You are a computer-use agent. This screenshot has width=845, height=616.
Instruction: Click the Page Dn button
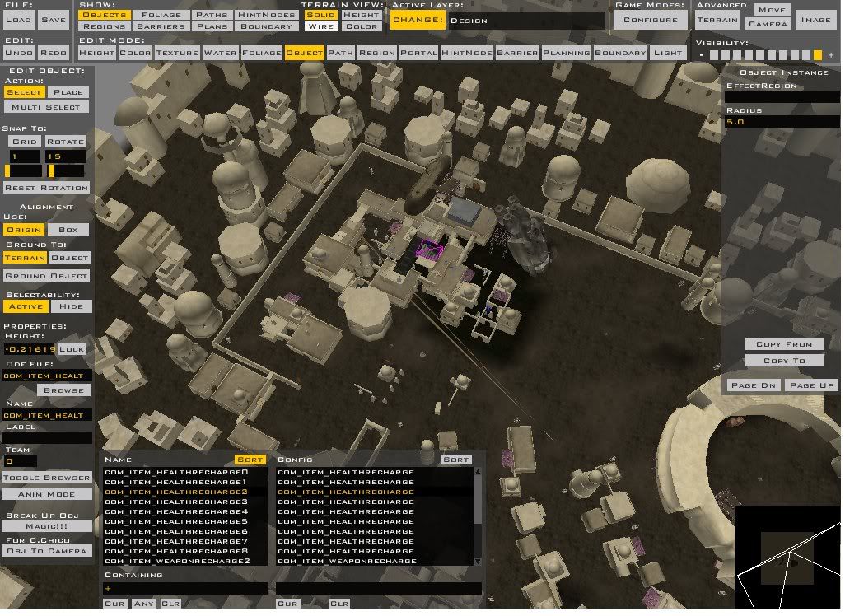point(753,385)
